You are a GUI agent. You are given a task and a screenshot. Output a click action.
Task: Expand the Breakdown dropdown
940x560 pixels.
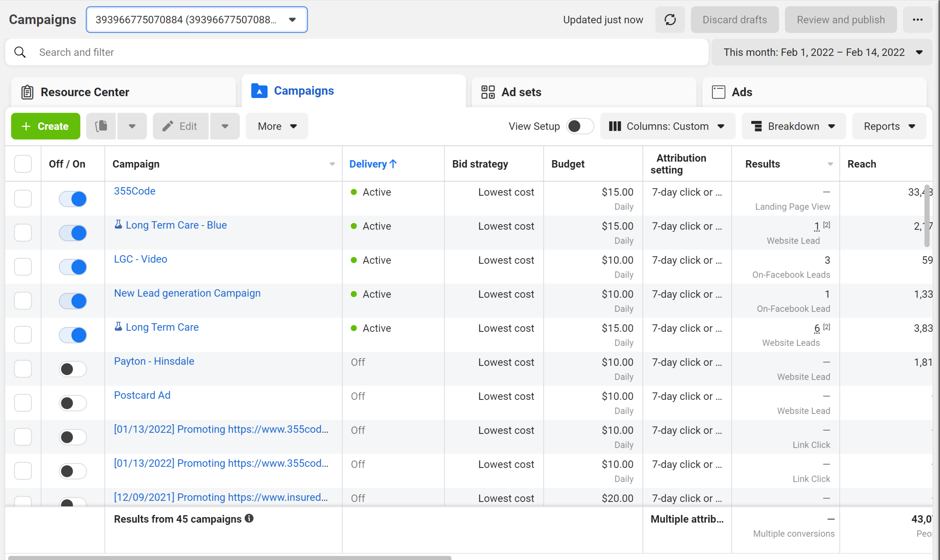[x=793, y=126]
